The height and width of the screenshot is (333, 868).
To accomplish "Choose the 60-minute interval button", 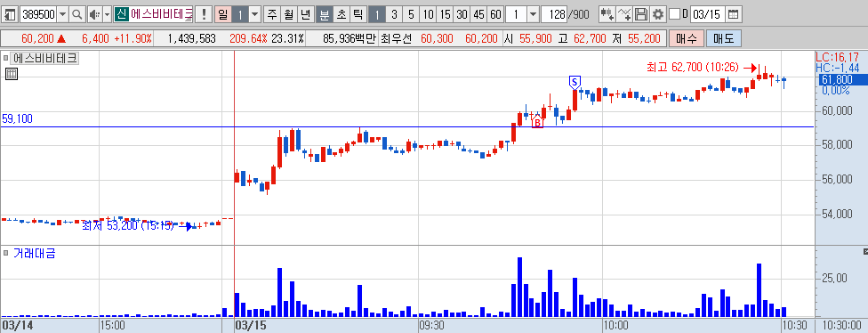I will pos(496,14).
